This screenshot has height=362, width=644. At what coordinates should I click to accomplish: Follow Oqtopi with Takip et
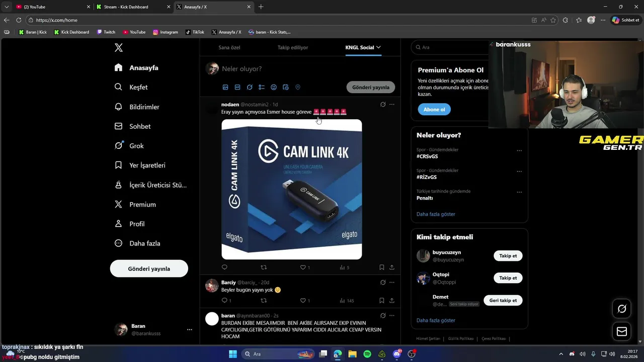pos(508,278)
